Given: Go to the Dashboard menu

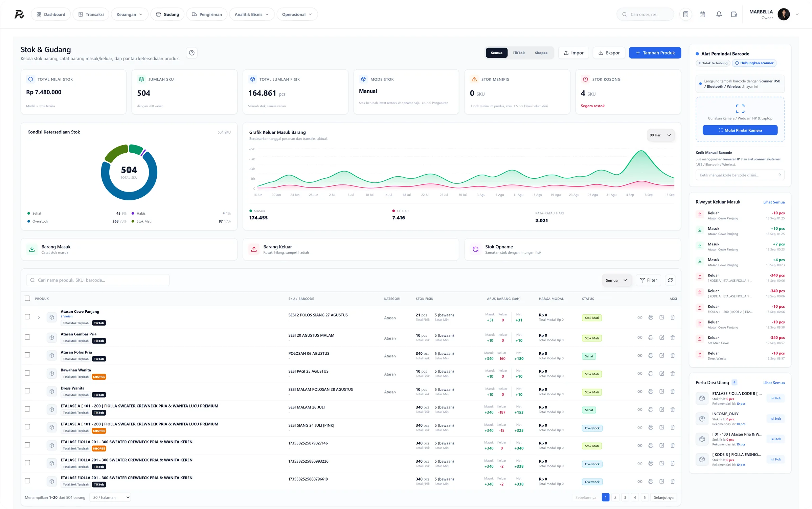Looking at the screenshot, I should [x=51, y=14].
